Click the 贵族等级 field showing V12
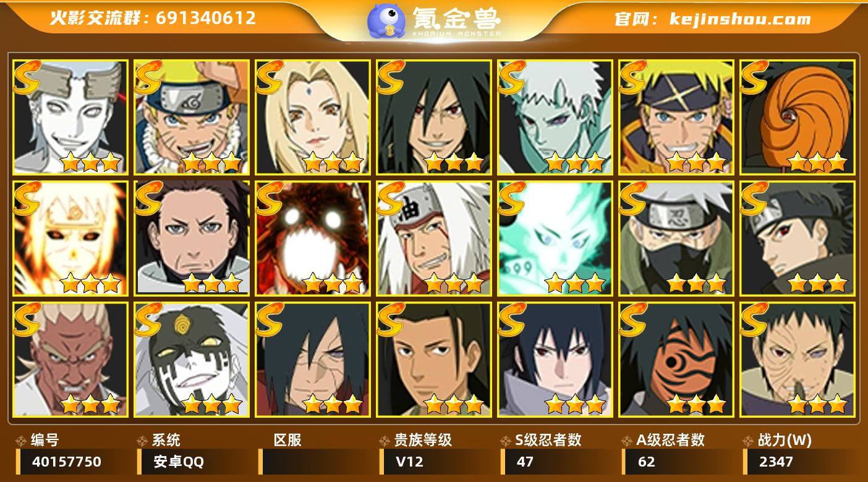The height and width of the screenshot is (482, 868). [x=435, y=462]
